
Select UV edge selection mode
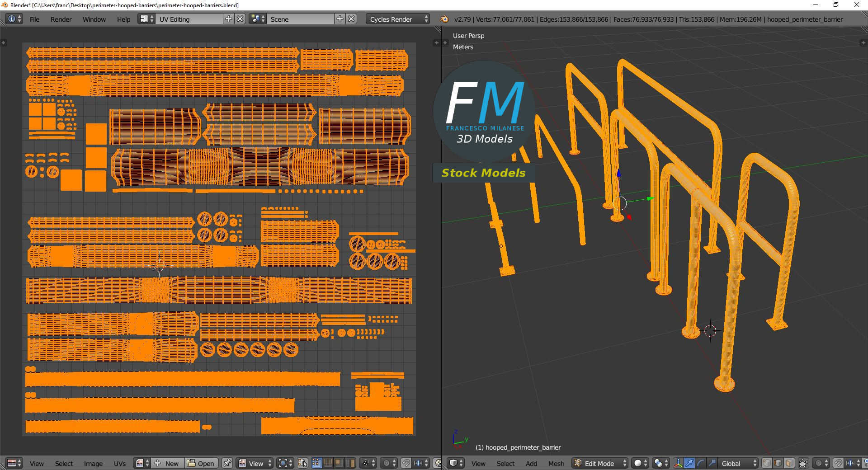327,463
